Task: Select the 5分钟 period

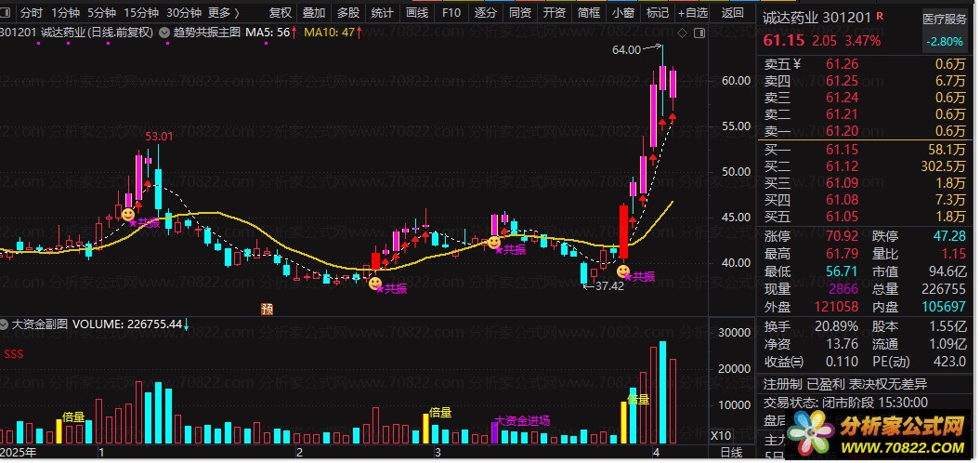Action: (101, 12)
